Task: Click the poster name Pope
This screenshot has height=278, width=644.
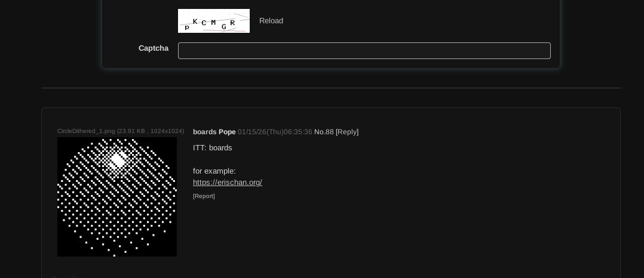Action: tap(227, 132)
